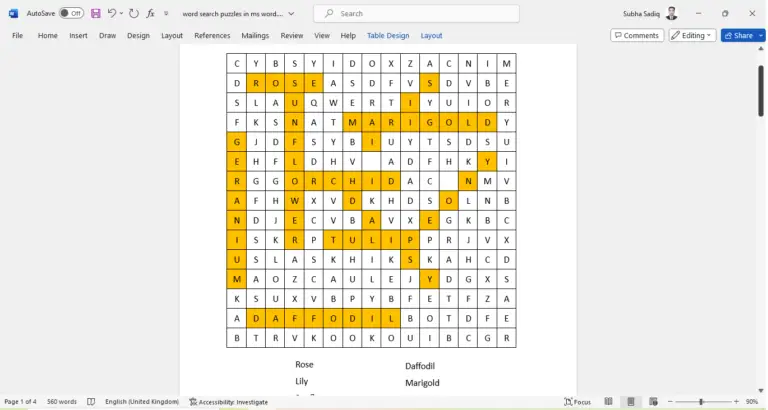This screenshot has height=410, width=768.
Task: Expand the Editing mode dropdown
Action: [x=692, y=35]
